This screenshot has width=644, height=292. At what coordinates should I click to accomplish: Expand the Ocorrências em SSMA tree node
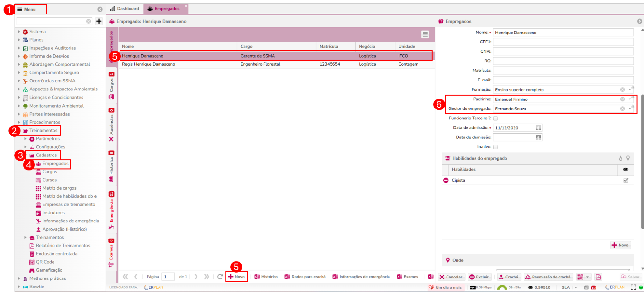pyautogui.click(x=19, y=81)
